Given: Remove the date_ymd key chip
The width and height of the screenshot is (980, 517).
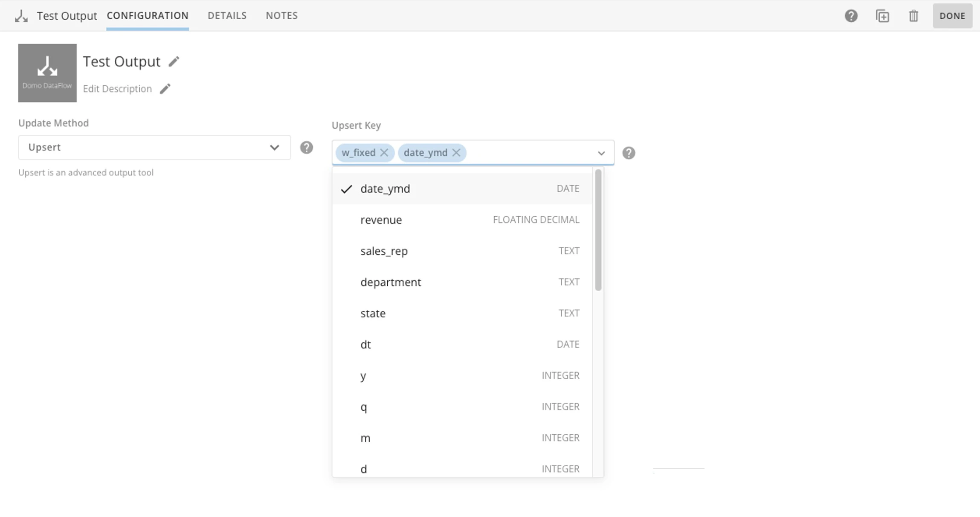Looking at the screenshot, I should [x=456, y=153].
